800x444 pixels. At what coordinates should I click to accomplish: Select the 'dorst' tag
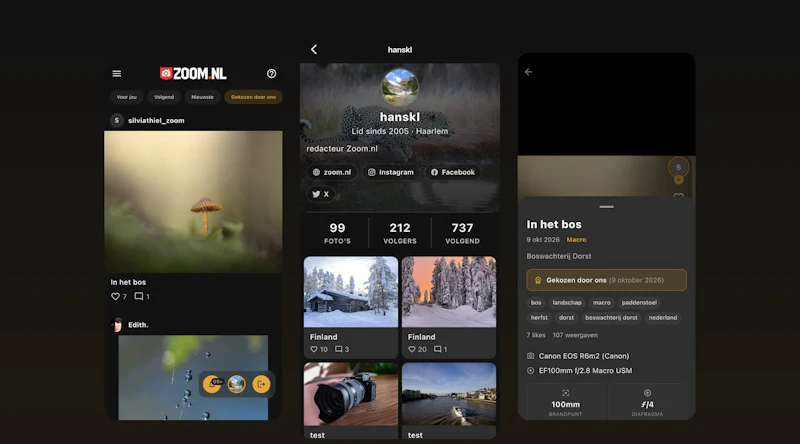coord(566,317)
